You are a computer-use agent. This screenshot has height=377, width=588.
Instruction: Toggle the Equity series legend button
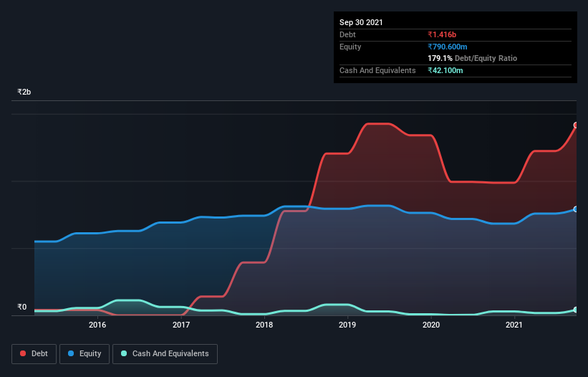[85, 354]
